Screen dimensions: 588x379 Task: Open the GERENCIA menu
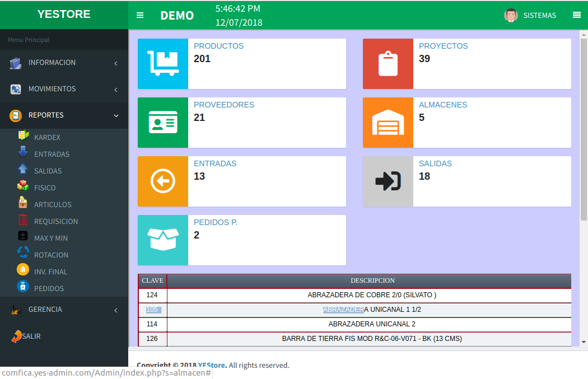click(x=44, y=309)
